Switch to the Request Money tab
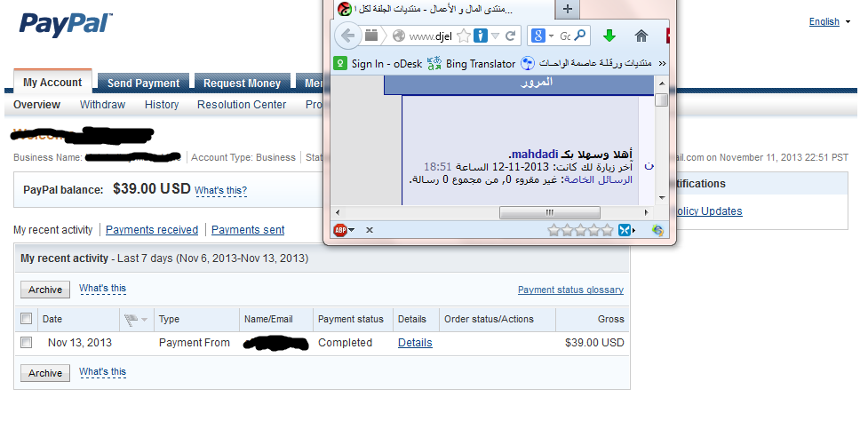 (x=242, y=83)
